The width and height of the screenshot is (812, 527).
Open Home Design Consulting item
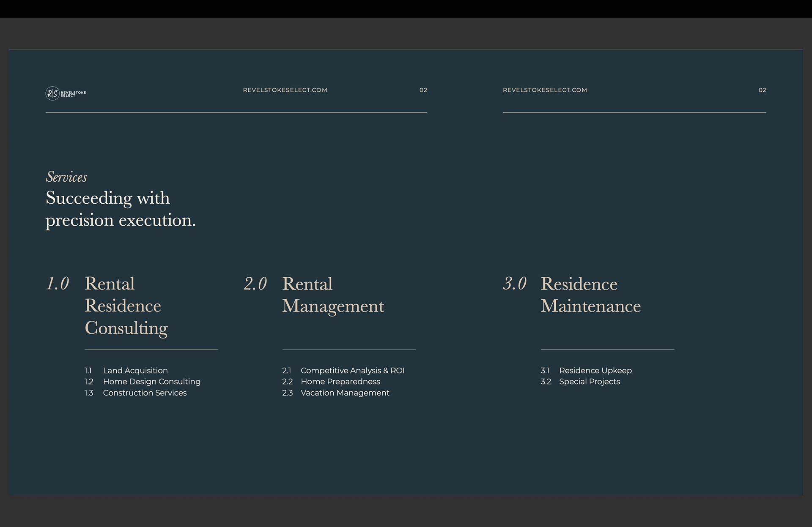coord(151,382)
